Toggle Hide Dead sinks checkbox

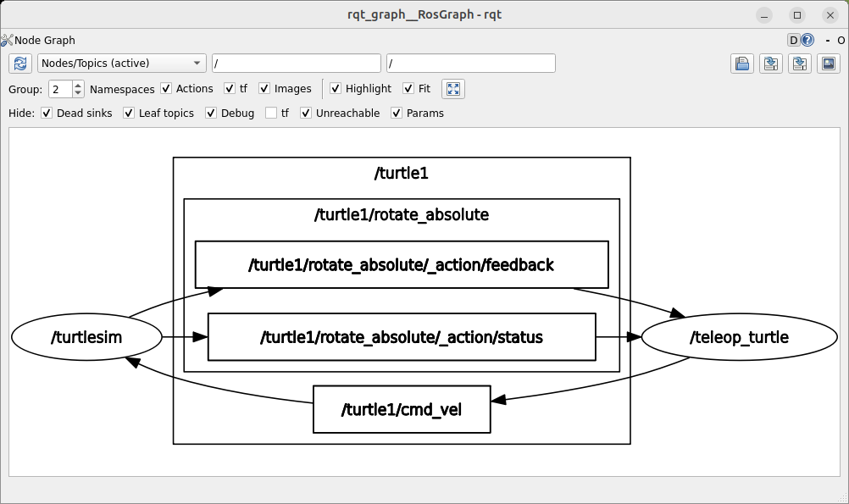[47, 113]
